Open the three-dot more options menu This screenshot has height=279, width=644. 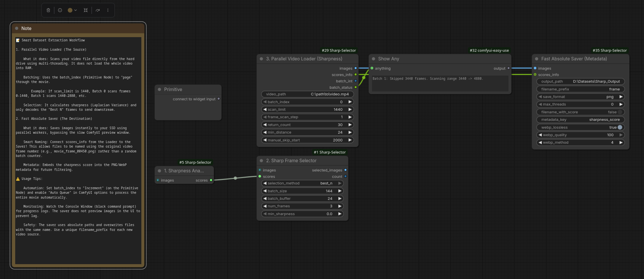click(108, 10)
